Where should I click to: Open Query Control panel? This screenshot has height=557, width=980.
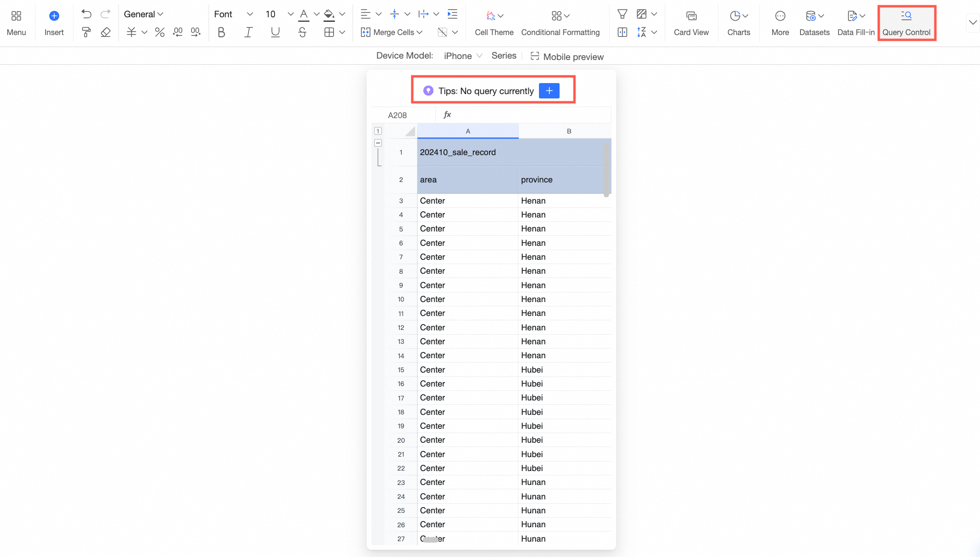[x=906, y=23]
